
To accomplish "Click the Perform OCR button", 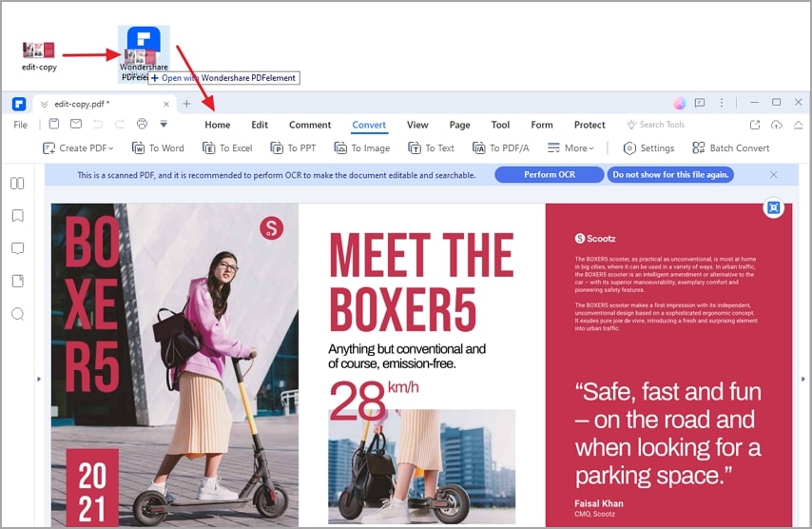I will 550,175.
